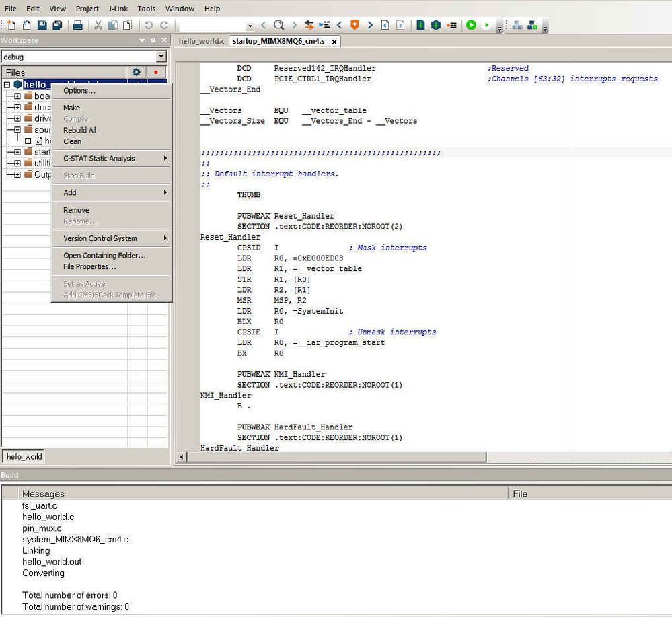Open the Project menu
This screenshot has height=617, width=672.
coord(87,9)
